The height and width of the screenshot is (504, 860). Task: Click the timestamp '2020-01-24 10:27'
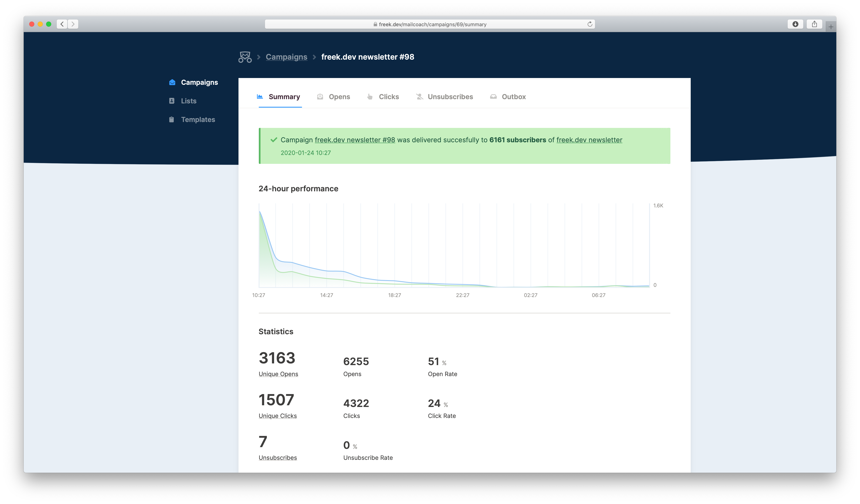pos(305,153)
